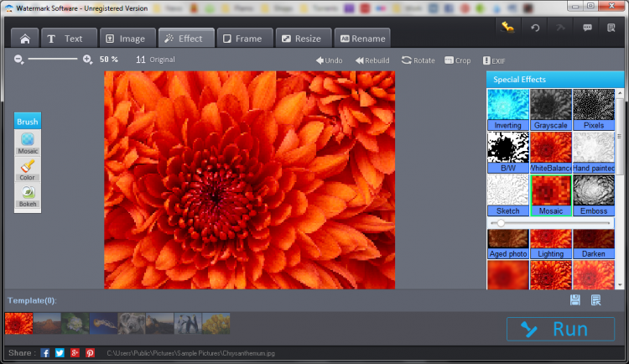
Task: Share on Twitter icon
Action: (x=60, y=353)
